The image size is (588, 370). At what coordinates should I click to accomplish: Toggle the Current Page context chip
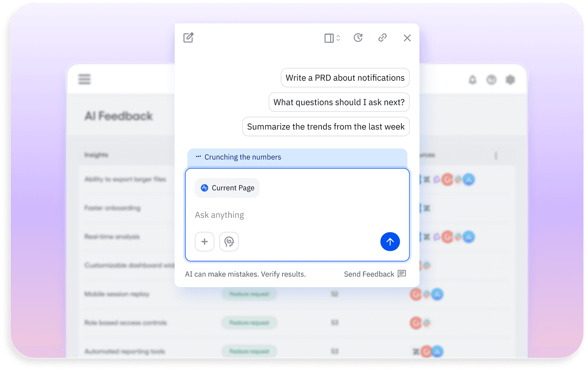tap(227, 187)
